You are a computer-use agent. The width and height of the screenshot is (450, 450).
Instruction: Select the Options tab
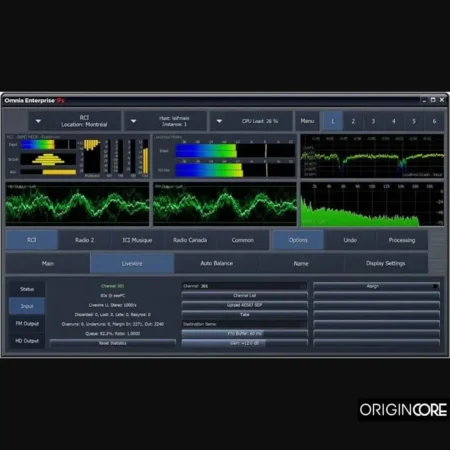(298, 240)
